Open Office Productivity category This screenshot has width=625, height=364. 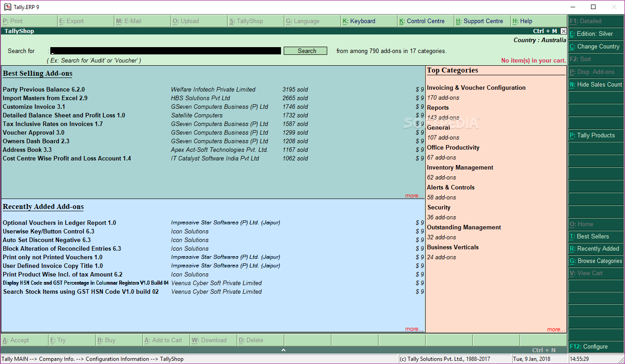coord(453,147)
